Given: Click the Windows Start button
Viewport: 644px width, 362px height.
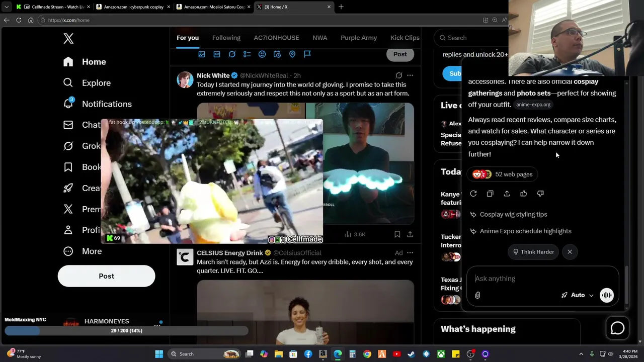Looking at the screenshot, I should (x=159, y=354).
